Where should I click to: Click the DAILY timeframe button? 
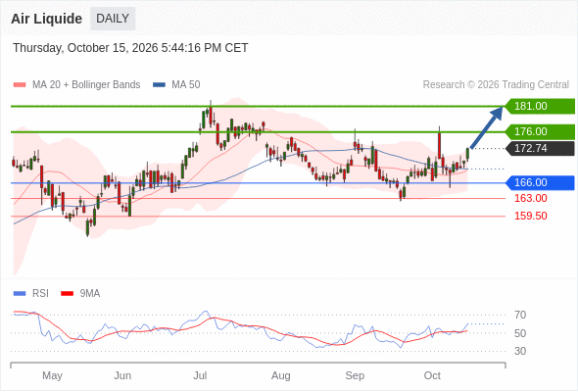[x=113, y=19]
